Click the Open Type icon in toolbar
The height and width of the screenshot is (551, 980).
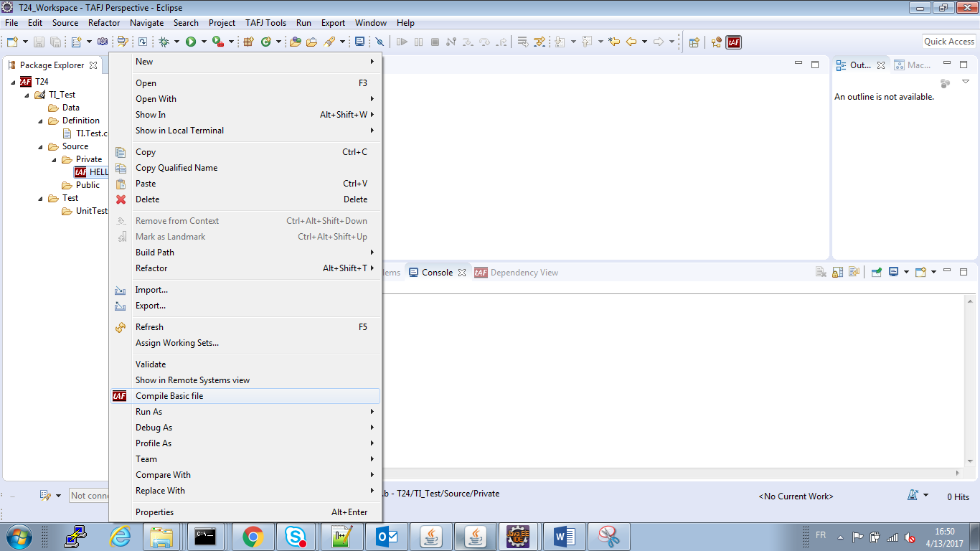(x=295, y=42)
